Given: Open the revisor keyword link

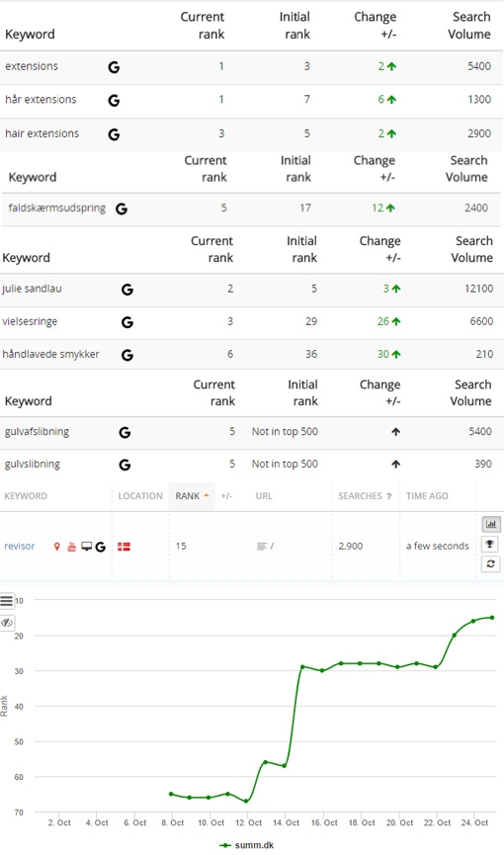Looking at the screenshot, I should tap(20, 546).
